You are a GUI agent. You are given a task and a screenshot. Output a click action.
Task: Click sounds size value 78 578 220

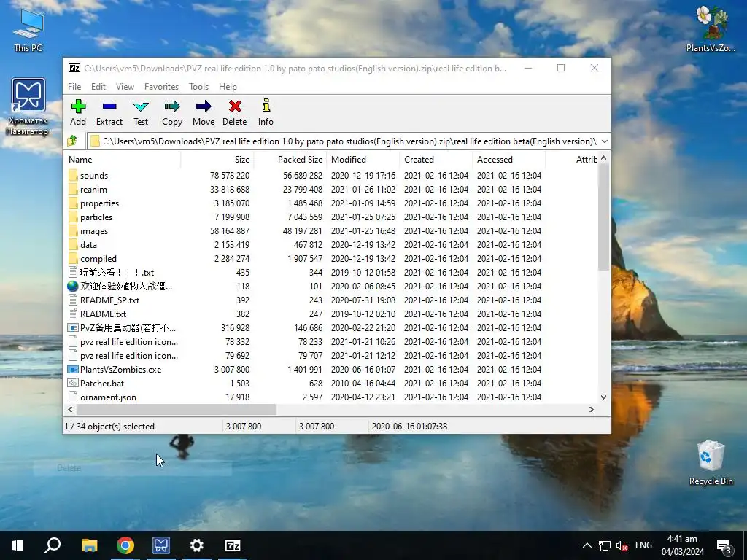click(x=230, y=175)
